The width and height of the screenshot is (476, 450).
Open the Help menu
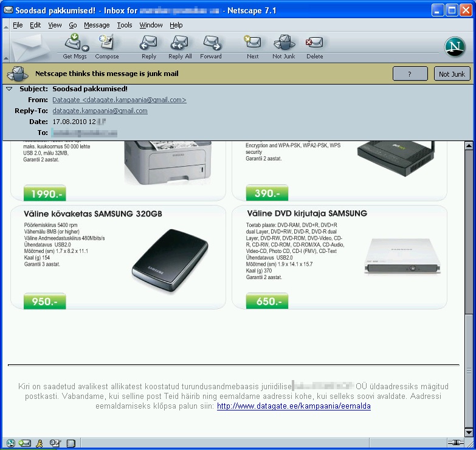click(x=176, y=25)
